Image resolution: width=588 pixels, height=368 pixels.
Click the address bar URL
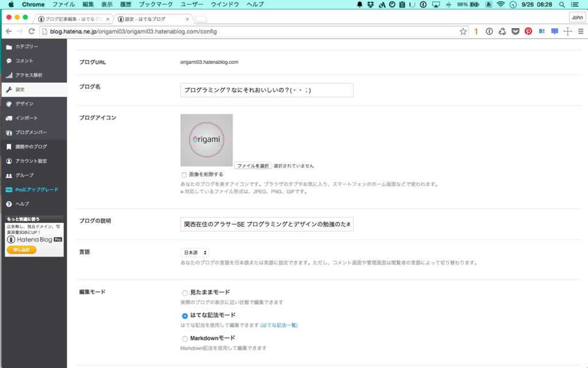(x=133, y=32)
